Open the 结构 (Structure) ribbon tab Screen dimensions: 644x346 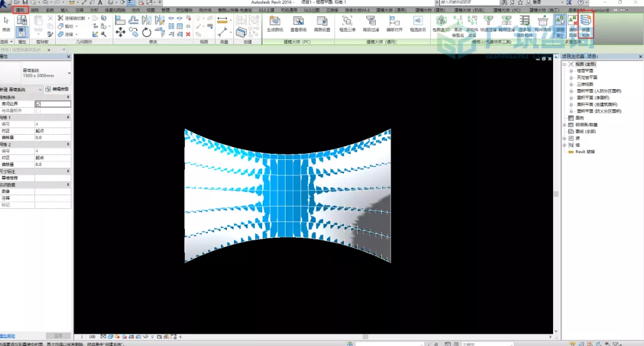click(x=35, y=10)
